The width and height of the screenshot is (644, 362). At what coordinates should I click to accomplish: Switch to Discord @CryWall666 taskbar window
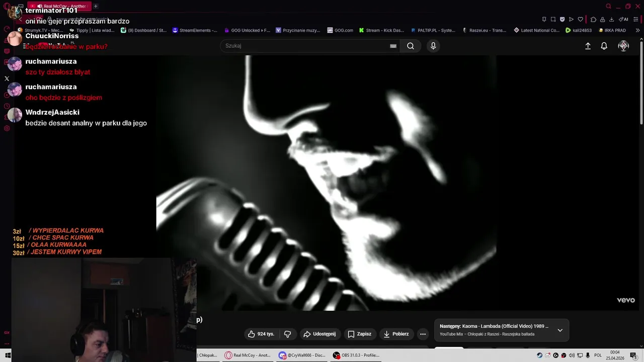[x=302, y=355]
